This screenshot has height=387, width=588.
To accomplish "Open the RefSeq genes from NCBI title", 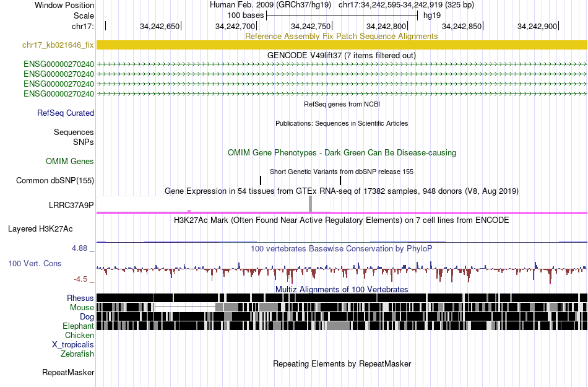I will (x=342, y=104).
